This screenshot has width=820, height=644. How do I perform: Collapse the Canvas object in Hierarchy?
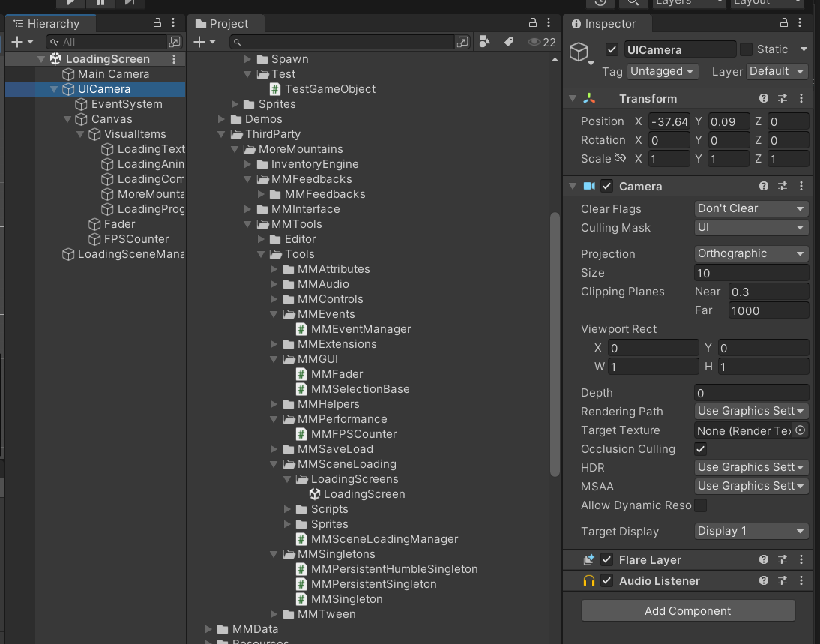tap(67, 119)
